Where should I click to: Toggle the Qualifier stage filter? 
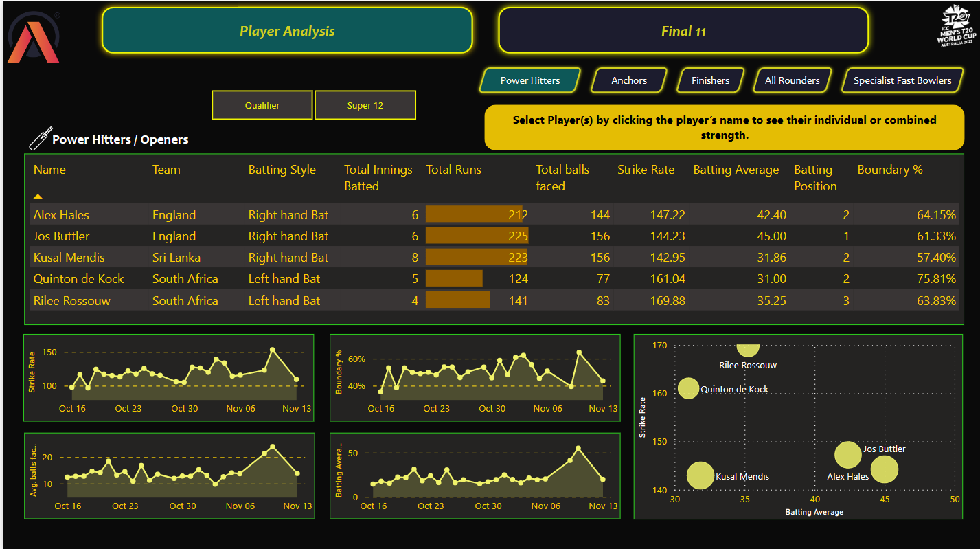262,105
